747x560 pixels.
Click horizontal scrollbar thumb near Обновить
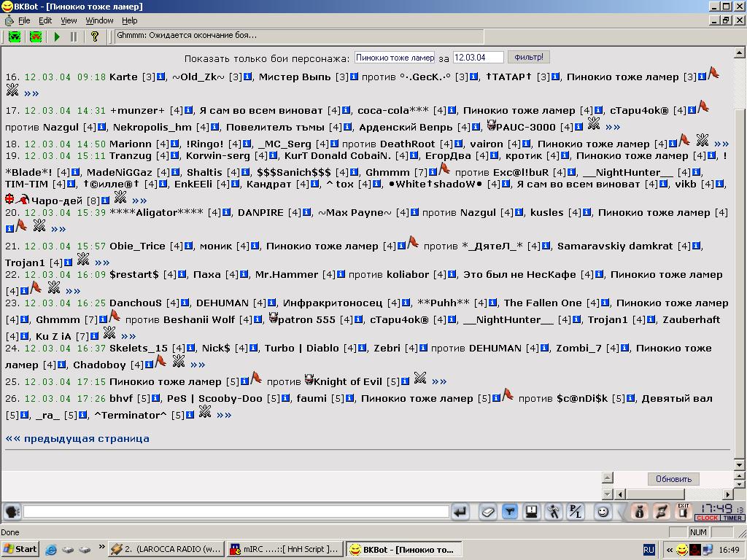click(655, 494)
